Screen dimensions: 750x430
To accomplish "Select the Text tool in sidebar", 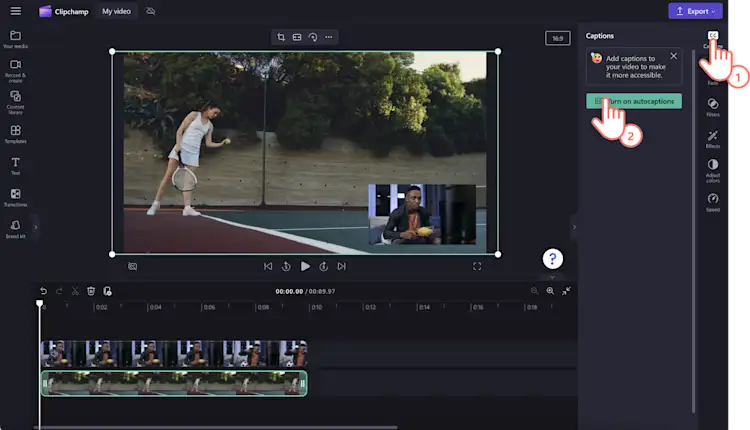I will (x=15, y=165).
